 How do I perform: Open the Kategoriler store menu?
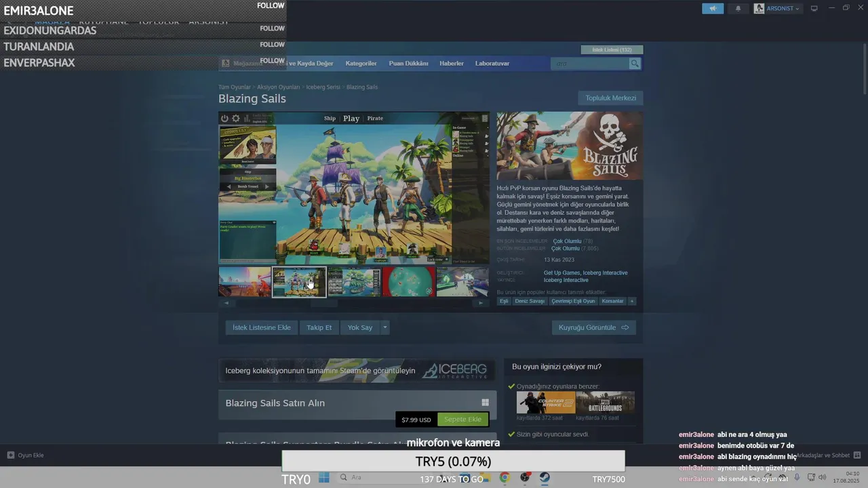361,64
